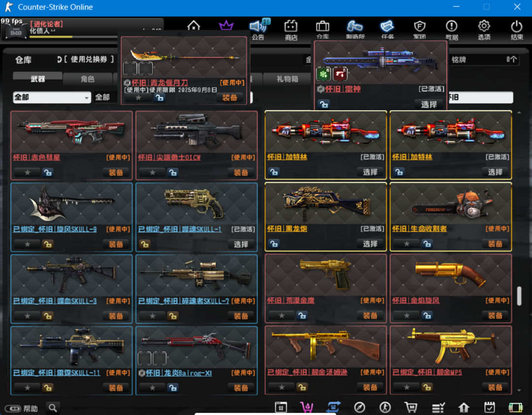
Task: Open the purple crown VIP icon
Action: [226, 26]
